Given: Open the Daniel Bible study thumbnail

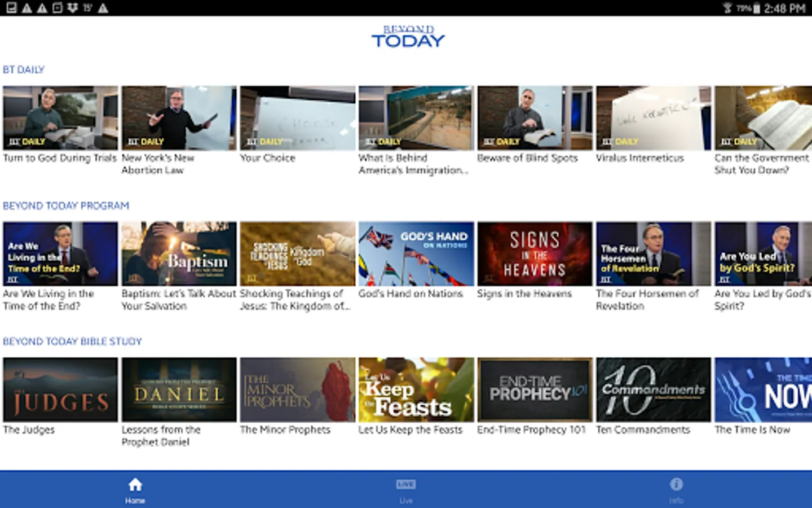Looking at the screenshot, I should click(x=179, y=389).
